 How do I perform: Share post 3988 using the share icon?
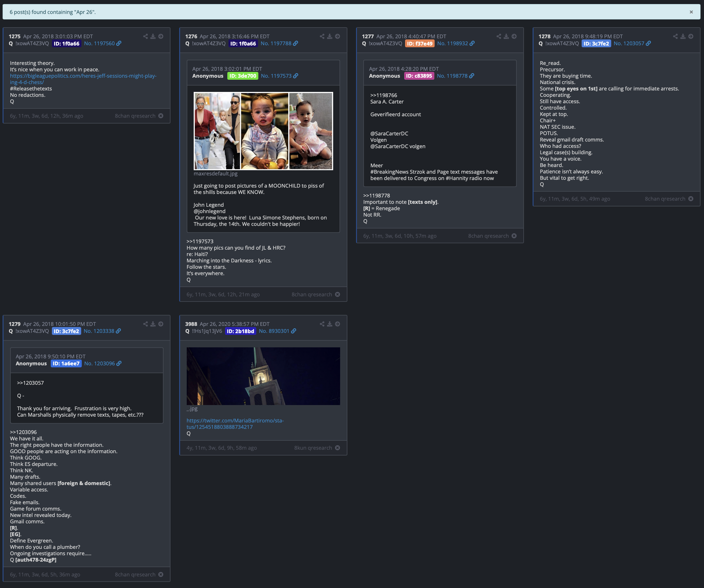pos(322,324)
